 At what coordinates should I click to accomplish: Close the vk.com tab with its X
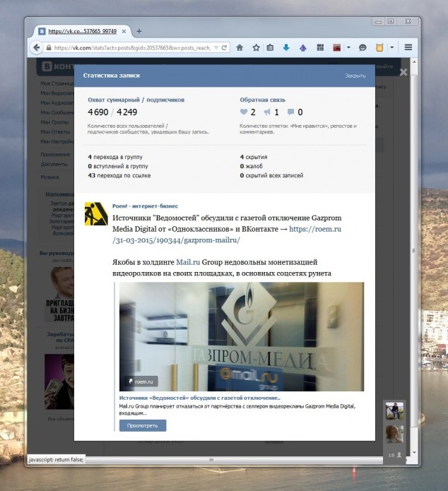(x=124, y=31)
